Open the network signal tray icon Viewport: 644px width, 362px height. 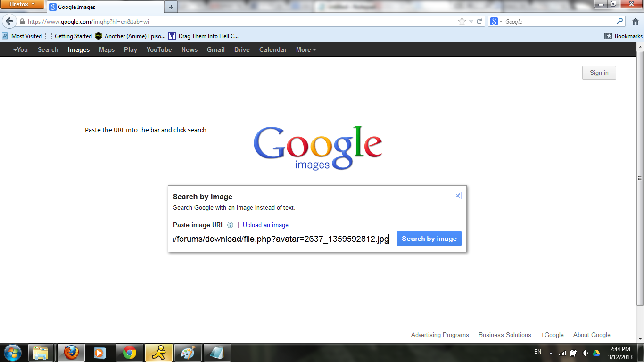point(562,353)
